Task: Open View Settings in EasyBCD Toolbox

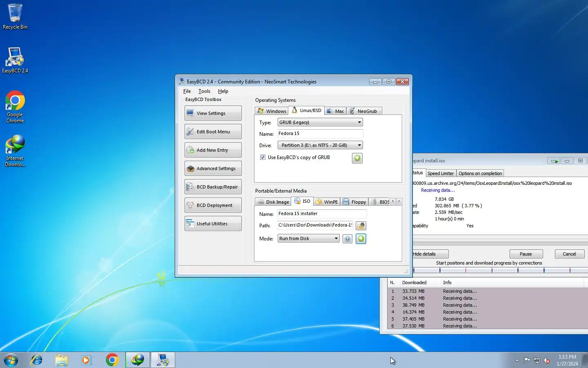Action: [213, 113]
